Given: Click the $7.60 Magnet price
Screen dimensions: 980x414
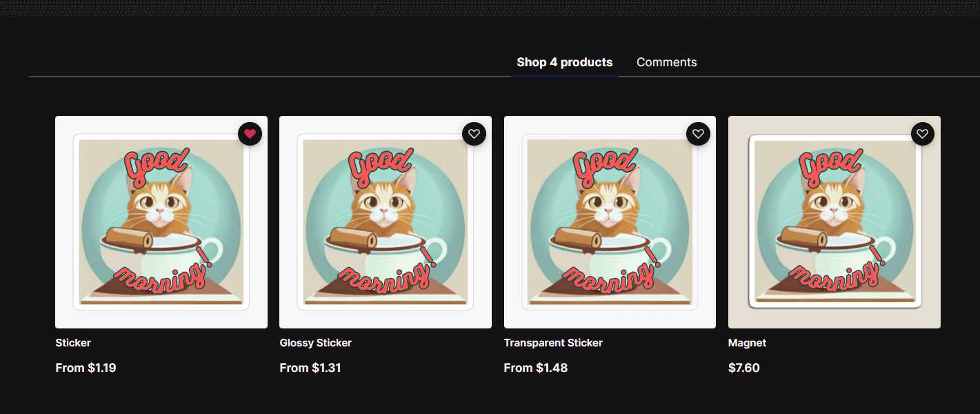Looking at the screenshot, I should 743,368.
